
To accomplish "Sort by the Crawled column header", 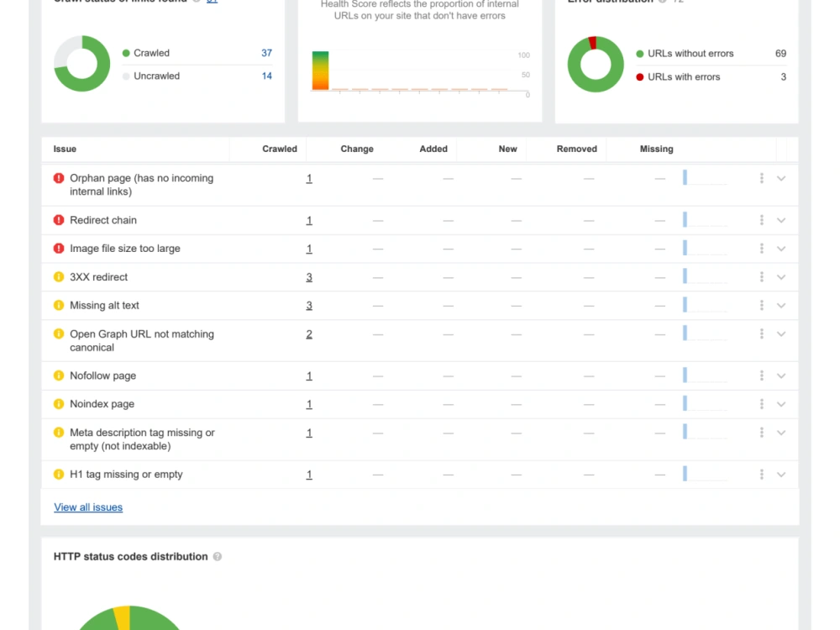I will coord(280,149).
